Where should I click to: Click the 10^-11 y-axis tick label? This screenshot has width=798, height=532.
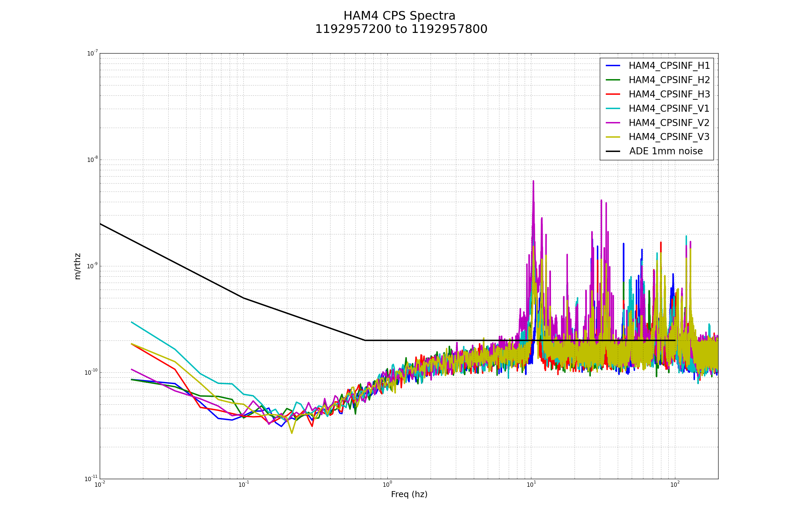pos(91,479)
